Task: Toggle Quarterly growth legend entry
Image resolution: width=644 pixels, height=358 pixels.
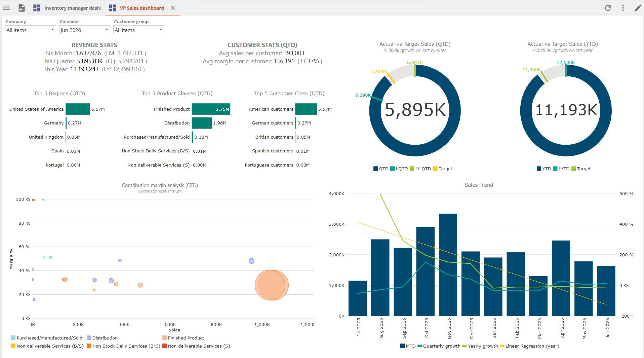Action: point(439,346)
